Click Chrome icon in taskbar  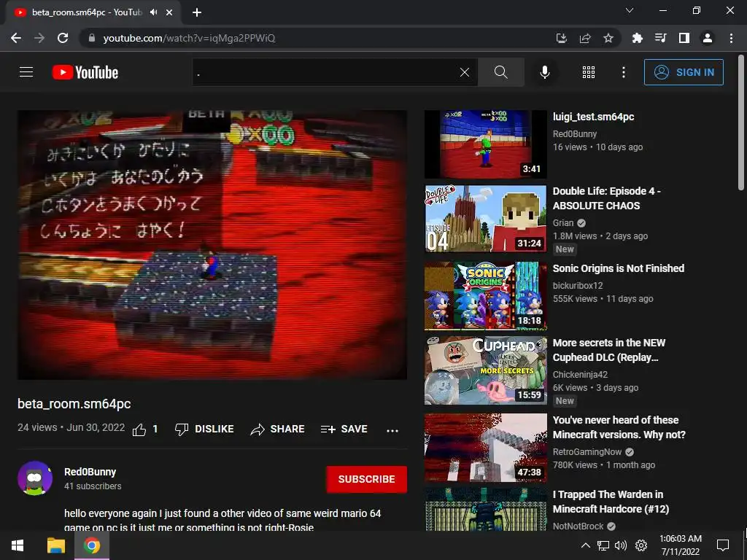tap(92, 545)
